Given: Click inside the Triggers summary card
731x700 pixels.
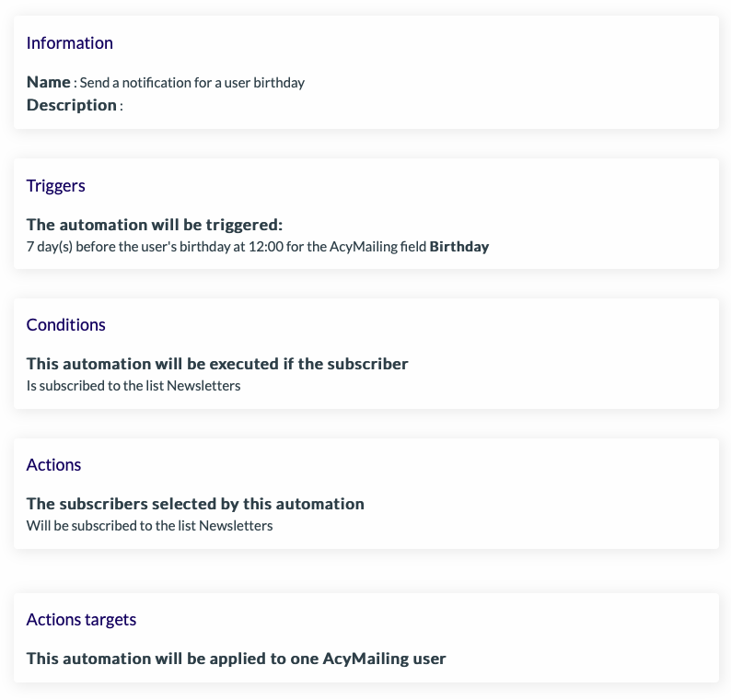Looking at the screenshot, I should point(366,214).
